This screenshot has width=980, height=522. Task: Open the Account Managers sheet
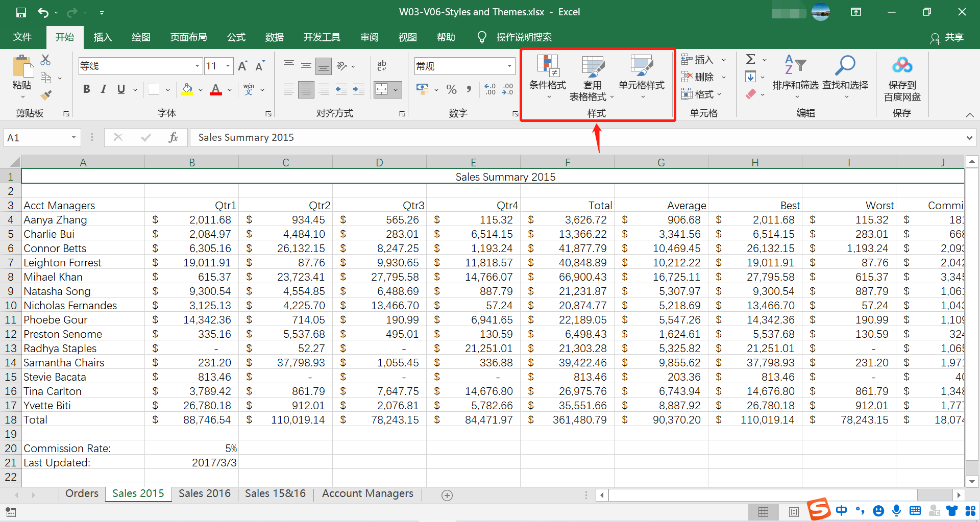[x=367, y=493]
